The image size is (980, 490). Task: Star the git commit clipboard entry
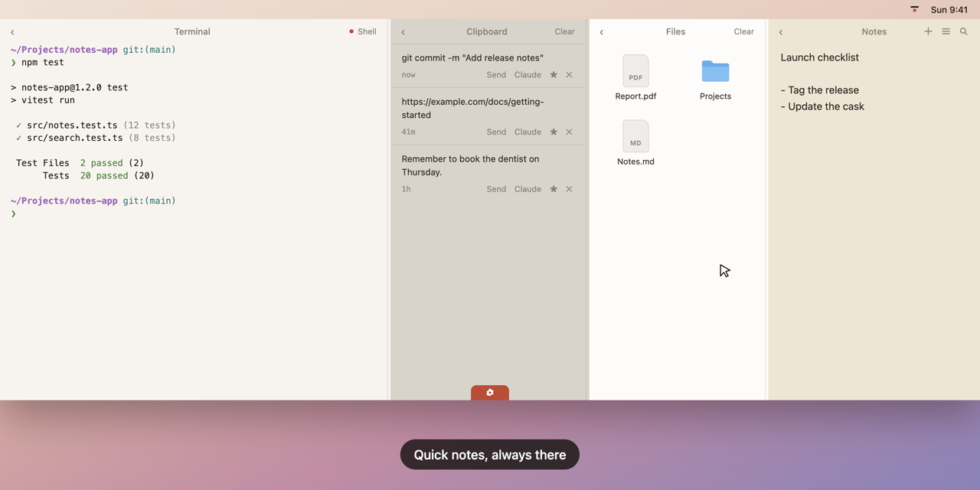pos(554,75)
